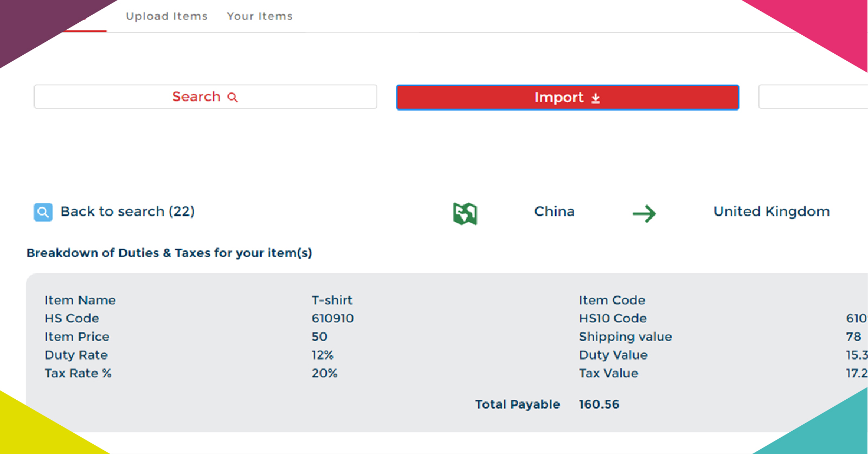The height and width of the screenshot is (454, 868).
Task: Click the blue magnifier icon near Back to search
Action: pos(43,212)
